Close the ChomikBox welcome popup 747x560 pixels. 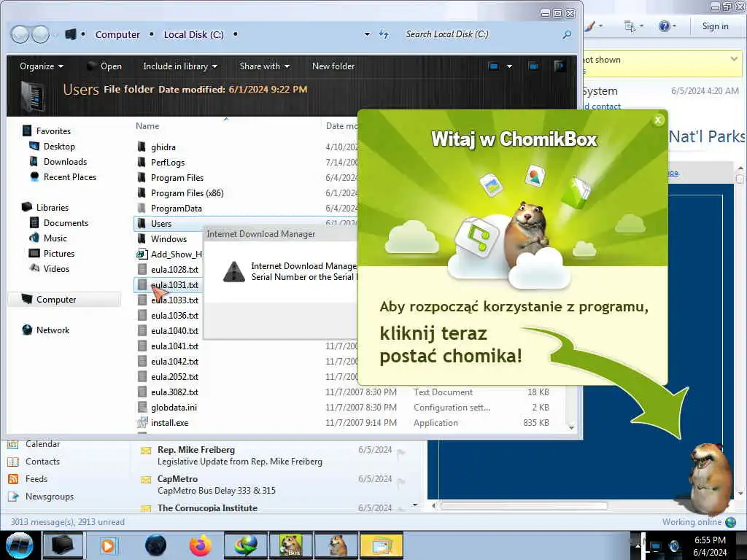tap(658, 120)
